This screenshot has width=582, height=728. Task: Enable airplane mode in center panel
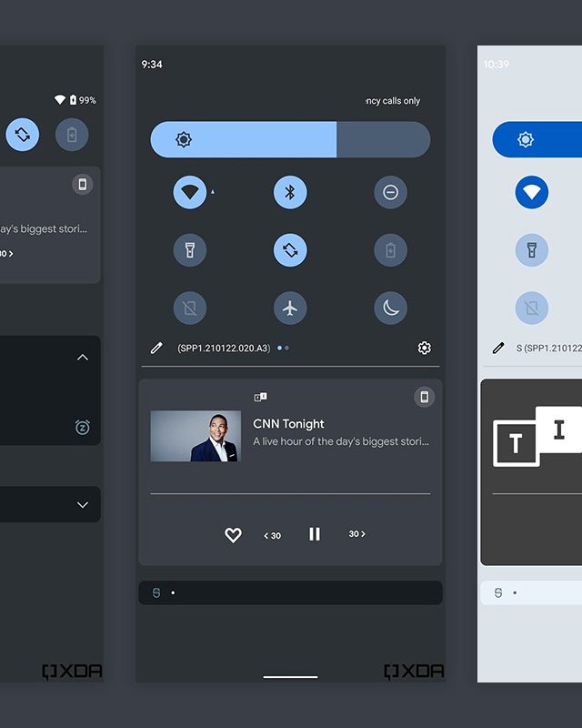point(290,308)
